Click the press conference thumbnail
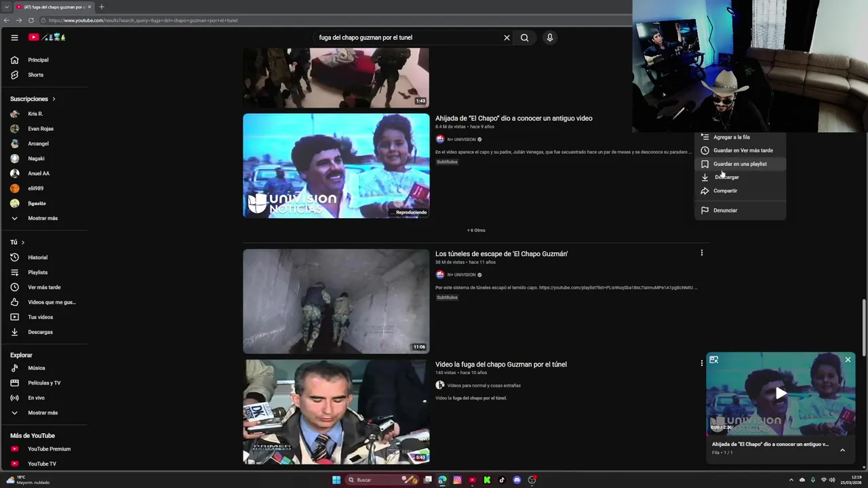868x488 pixels. pos(336,411)
